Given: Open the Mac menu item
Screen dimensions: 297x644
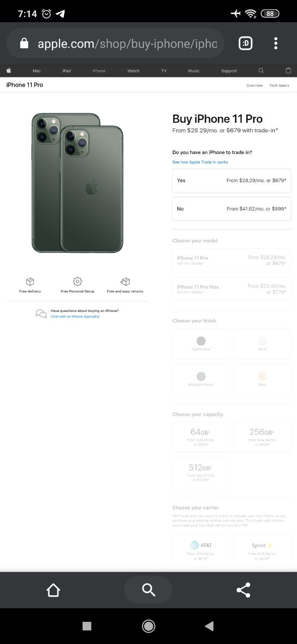Looking at the screenshot, I should 37,71.
